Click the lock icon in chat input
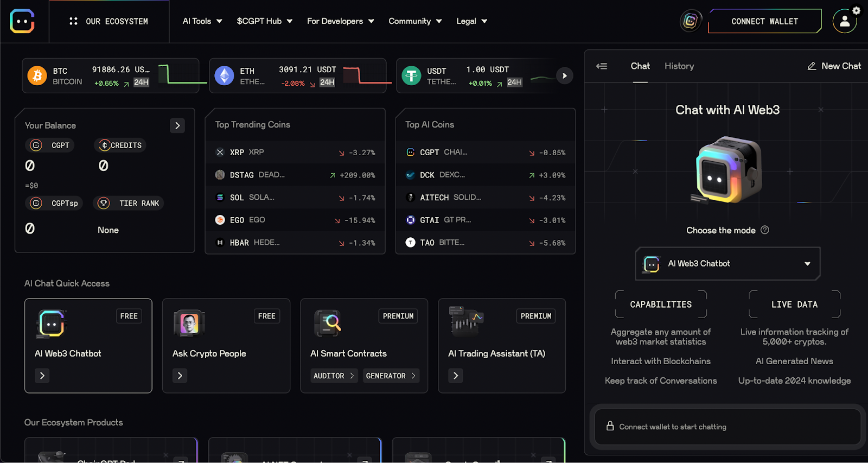The height and width of the screenshot is (463, 868). (x=610, y=426)
